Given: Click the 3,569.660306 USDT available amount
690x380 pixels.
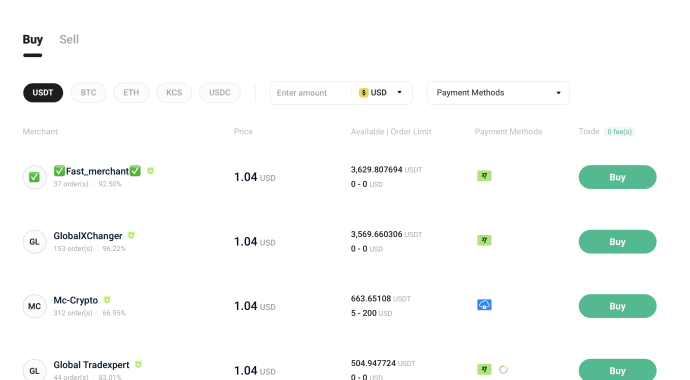Looking at the screenshot, I should click(x=386, y=234).
